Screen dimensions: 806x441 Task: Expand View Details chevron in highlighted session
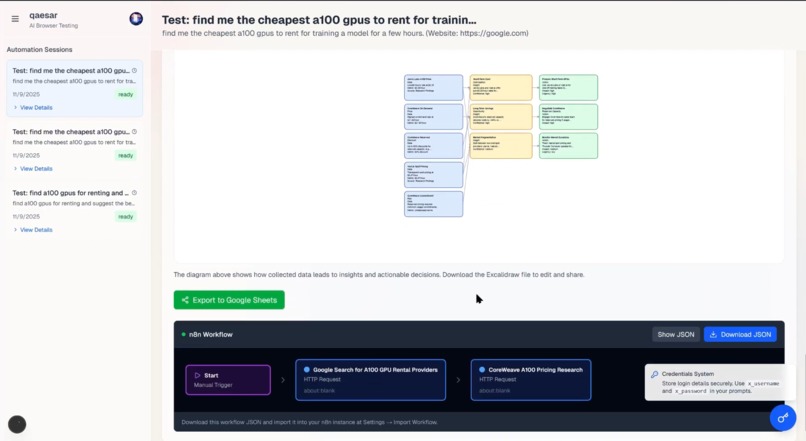pyautogui.click(x=15, y=107)
